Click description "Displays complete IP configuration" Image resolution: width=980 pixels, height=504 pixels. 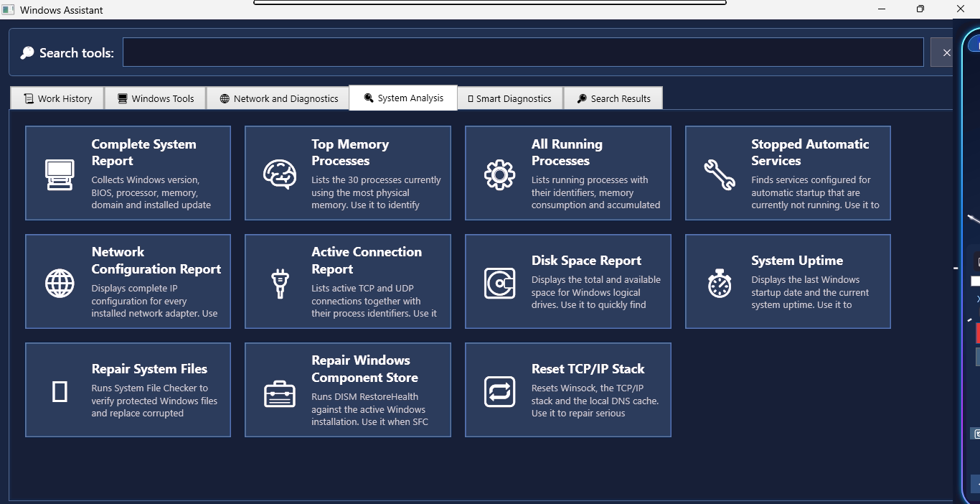pos(154,301)
